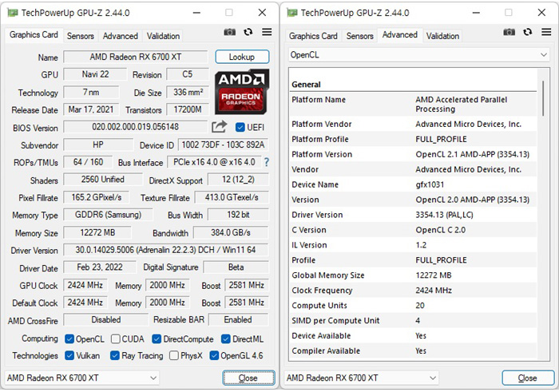
Task: Click the screenshot camera icon in the right GPU-Z window
Action: 509,32
